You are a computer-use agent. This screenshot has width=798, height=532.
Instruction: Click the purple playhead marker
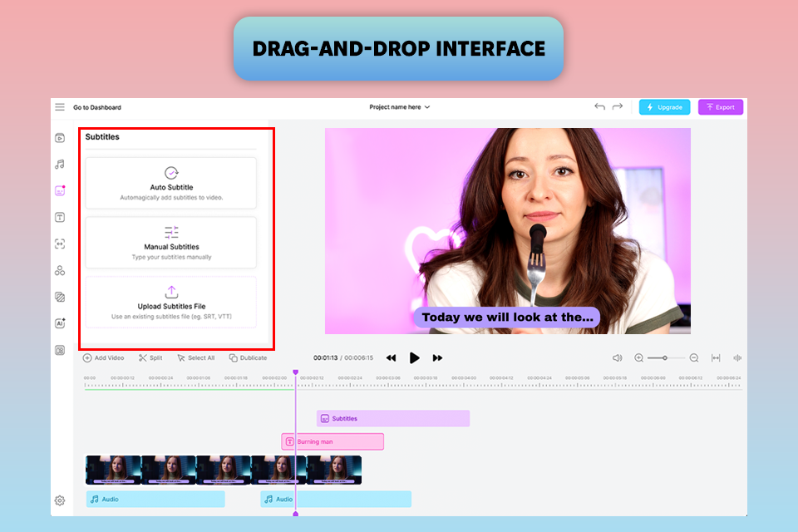click(x=295, y=372)
